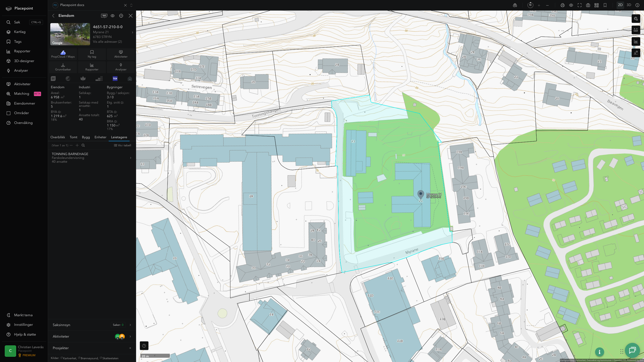The width and height of the screenshot is (644, 362).
Task: Click the house source icon
Action: pyautogui.click(x=130, y=79)
